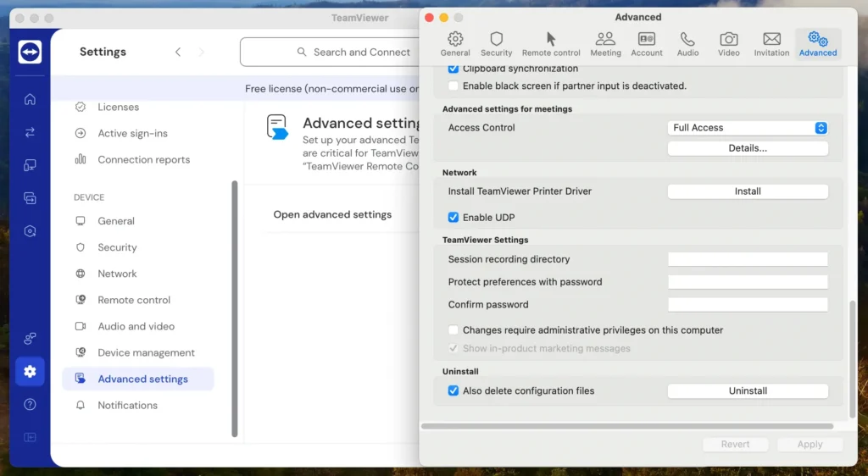This screenshot has width=868, height=476.
Task: Select General under DEVICE settings
Action: click(x=115, y=221)
